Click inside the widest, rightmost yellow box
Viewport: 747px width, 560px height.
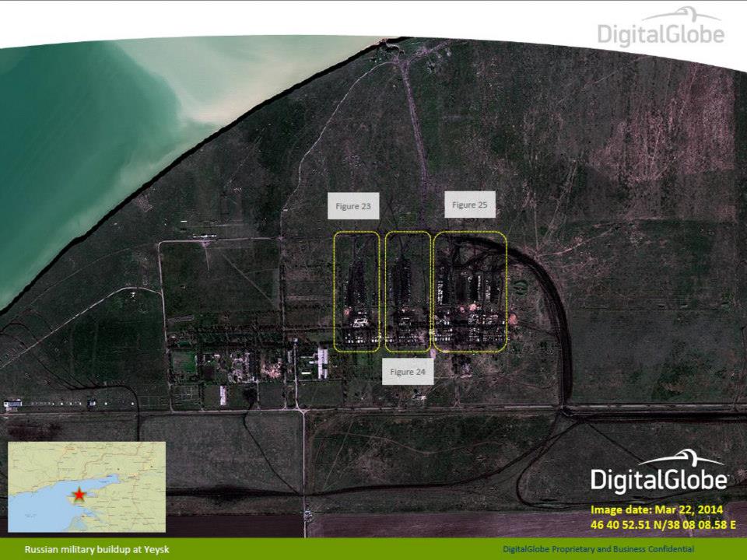click(470, 291)
